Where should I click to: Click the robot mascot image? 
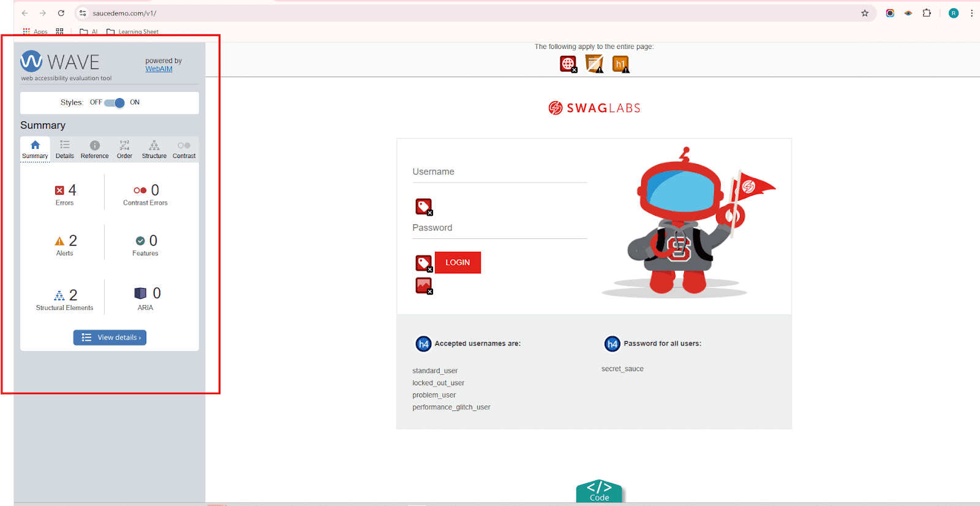point(689,222)
